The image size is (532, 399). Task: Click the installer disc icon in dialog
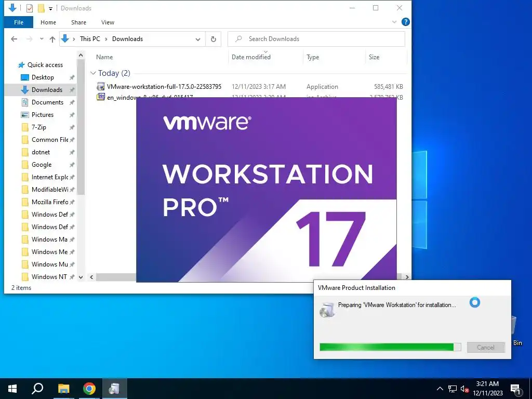pos(327,310)
